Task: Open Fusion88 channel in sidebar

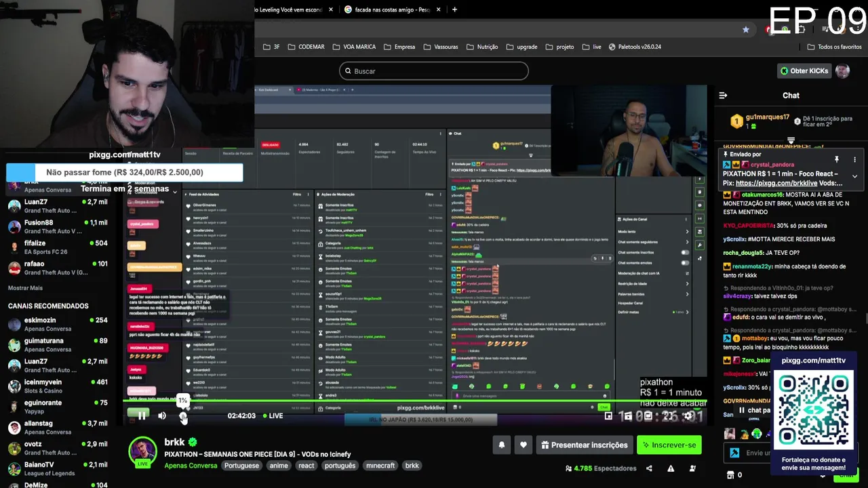Action: pos(58,226)
